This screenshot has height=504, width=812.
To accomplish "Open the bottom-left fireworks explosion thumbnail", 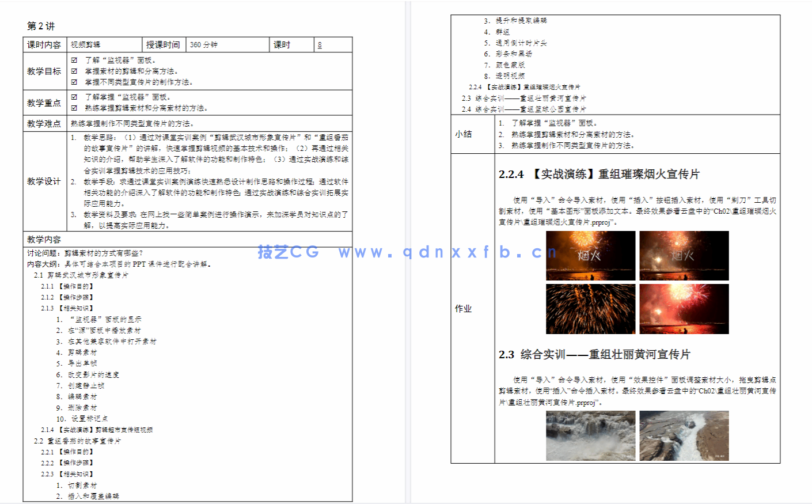I will [x=590, y=309].
